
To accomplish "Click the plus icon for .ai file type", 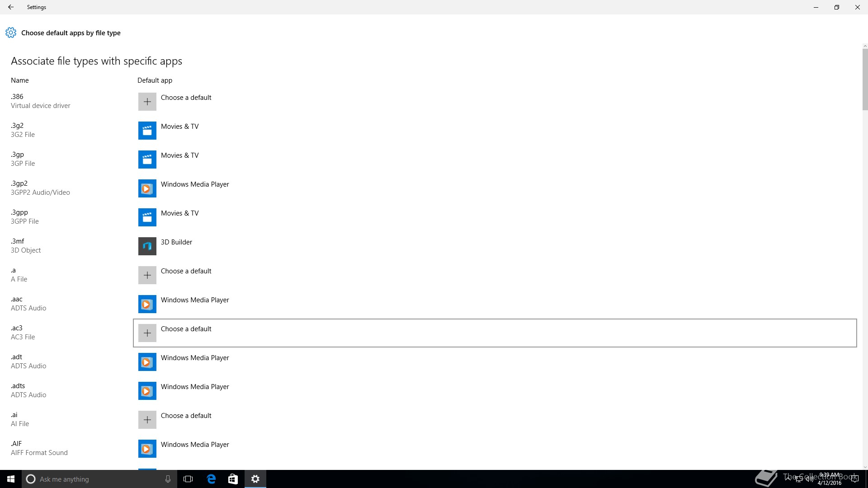I will [147, 420].
